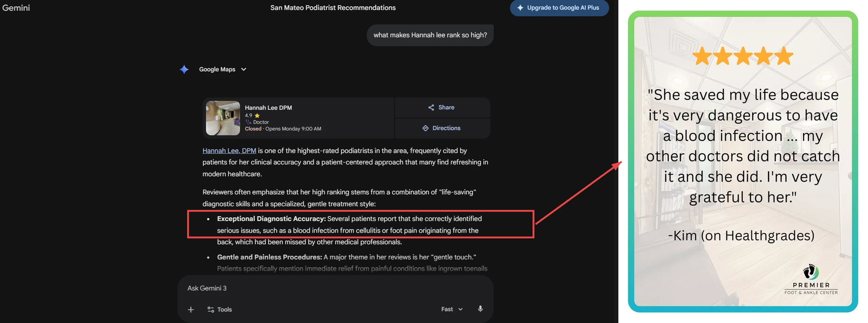The height and width of the screenshot is (323, 868).
Task: Click the Premier Foot & Ankle Center logo
Action: pyautogui.click(x=811, y=279)
